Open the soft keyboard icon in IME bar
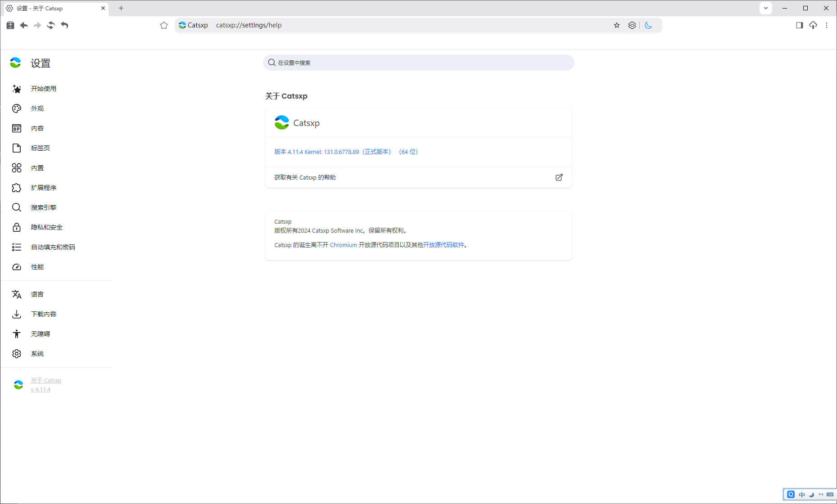The width and height of the screenshot is (837, 504). [x=830, y=494]
